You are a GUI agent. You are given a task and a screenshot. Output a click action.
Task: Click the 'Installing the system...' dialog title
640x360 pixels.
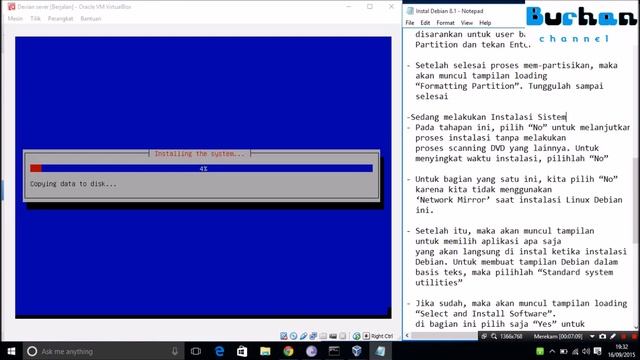(200, 153)
